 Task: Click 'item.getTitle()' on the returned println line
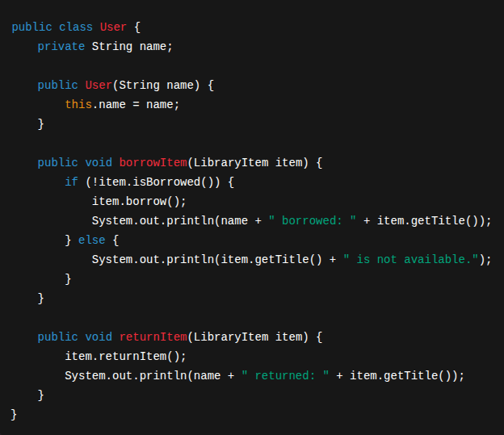400,375
